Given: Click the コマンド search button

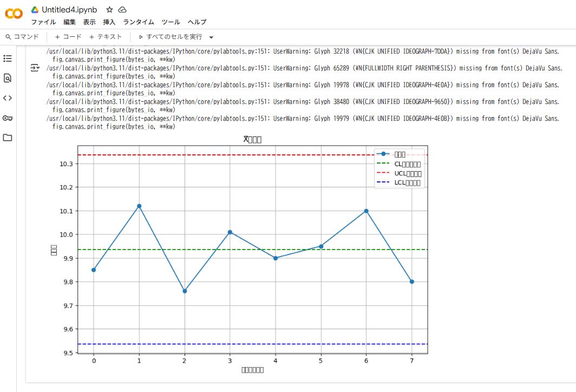Looking at the screenshot, I should (22, 37).
